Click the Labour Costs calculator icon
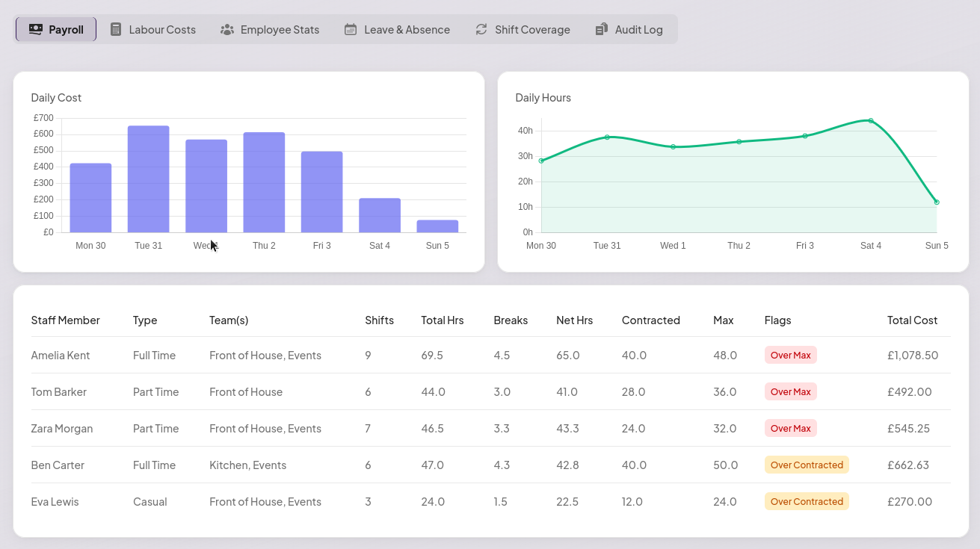980x549 pixels. (116, 29)
